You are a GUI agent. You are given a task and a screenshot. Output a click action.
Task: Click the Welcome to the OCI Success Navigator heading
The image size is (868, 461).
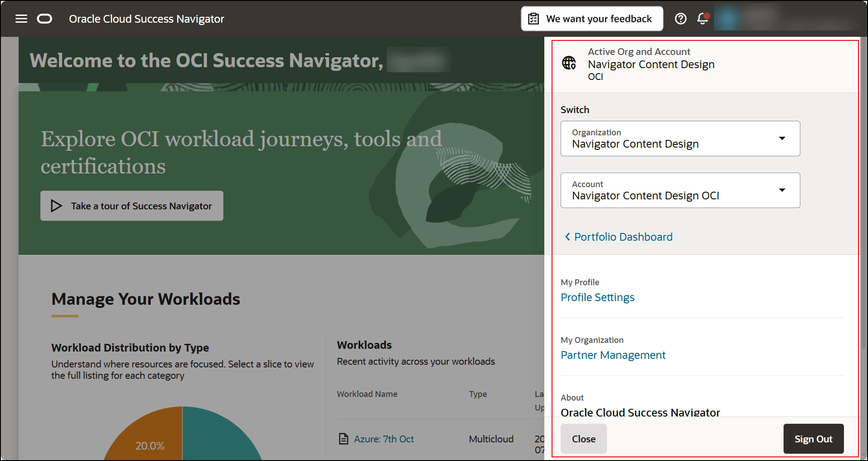coord(207,60)
